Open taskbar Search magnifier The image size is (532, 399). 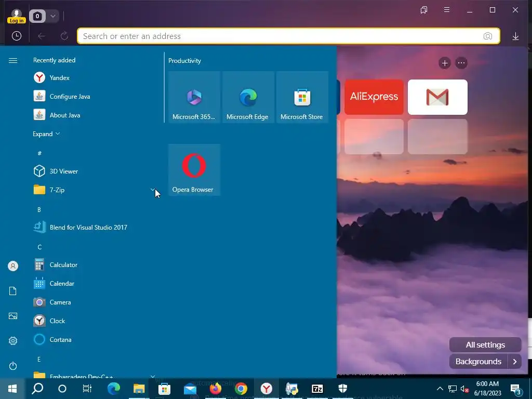pyautogui.click(x=37, y=389)
